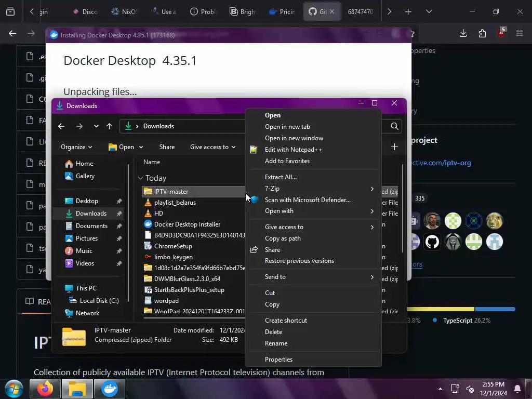
Task: Choose Restore previous versions
Action: click(x=313, y=261)
